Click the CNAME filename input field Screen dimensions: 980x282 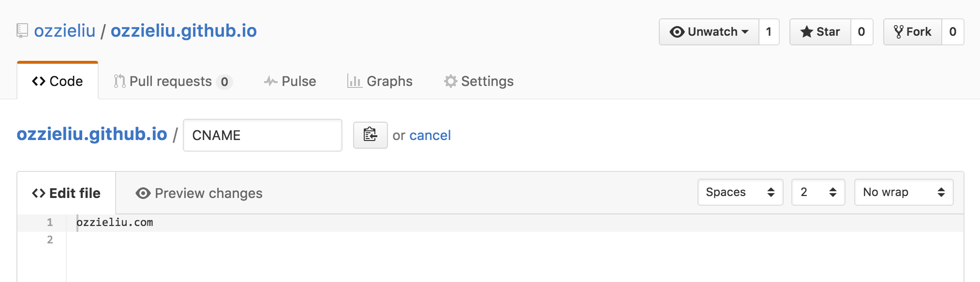click(263, 135)
